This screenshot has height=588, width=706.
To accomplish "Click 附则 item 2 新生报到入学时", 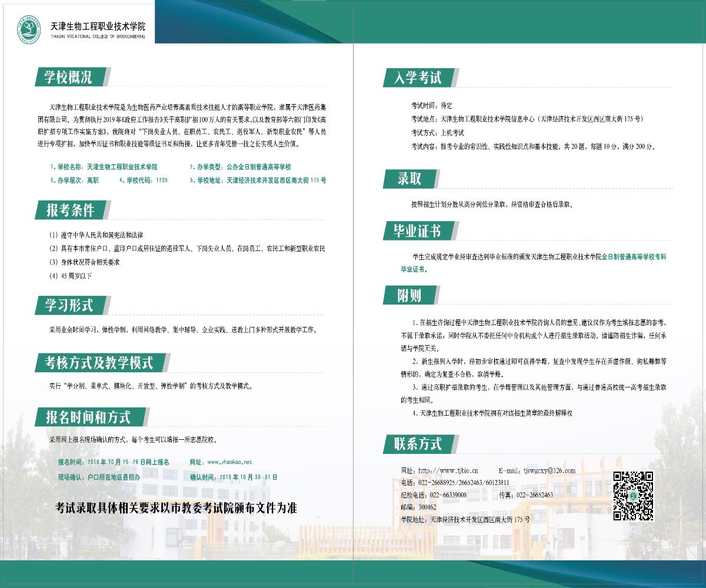I will 533,367.
